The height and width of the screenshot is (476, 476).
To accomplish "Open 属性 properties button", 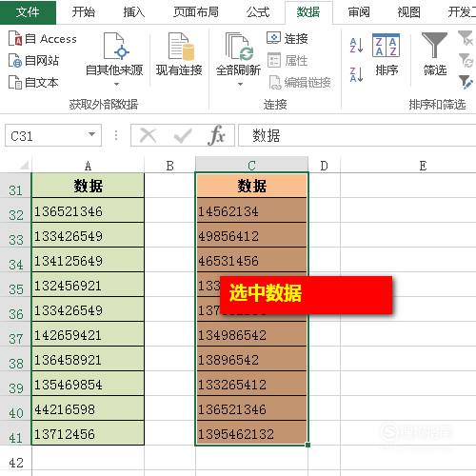I will 288,60.
